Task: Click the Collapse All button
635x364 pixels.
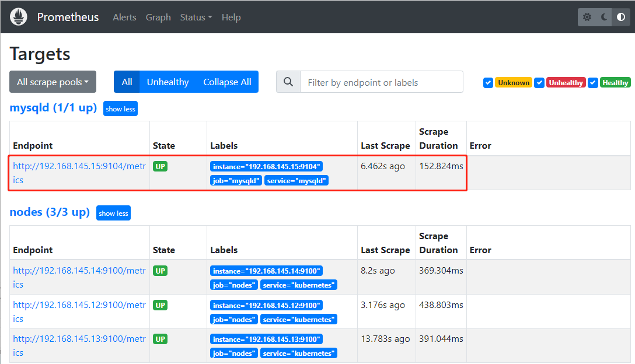Action: coord(227,82)
